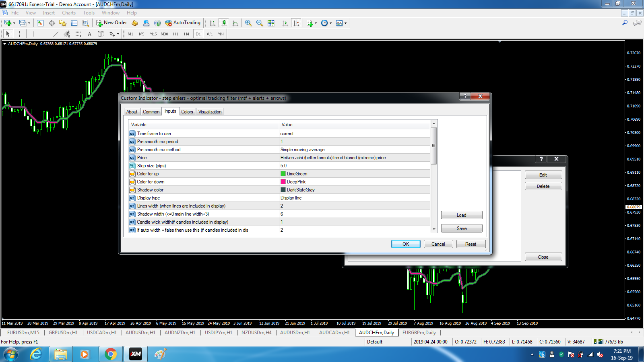The height and width of the screenshot is (362, 644).
Task: Select the Horizontal Line drawing tool
Action: click(44, 34)
